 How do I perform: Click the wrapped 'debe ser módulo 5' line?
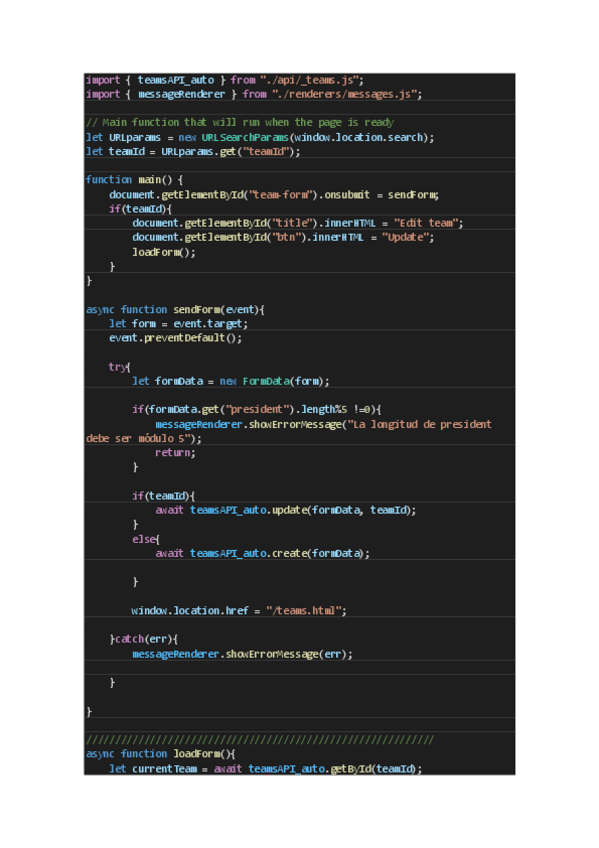click(144, 438)
